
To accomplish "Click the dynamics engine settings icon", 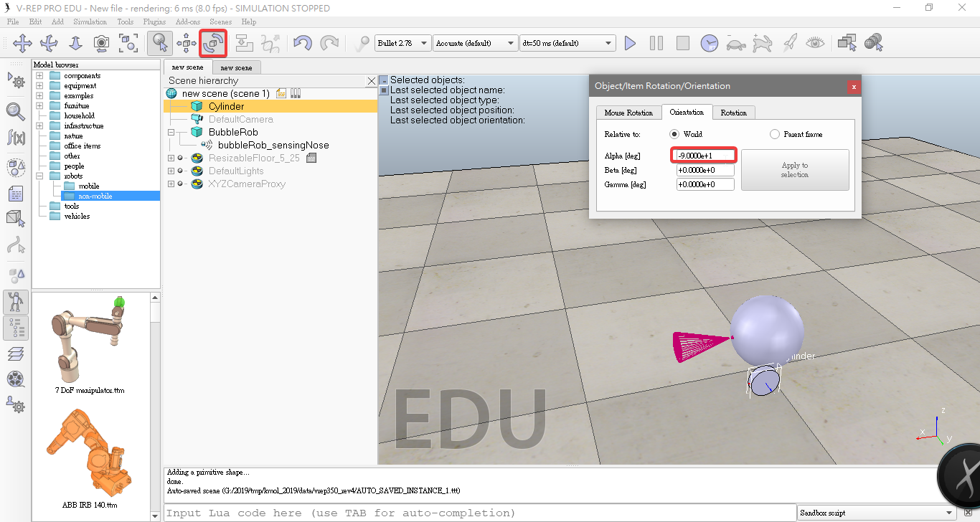I will 362,43.
